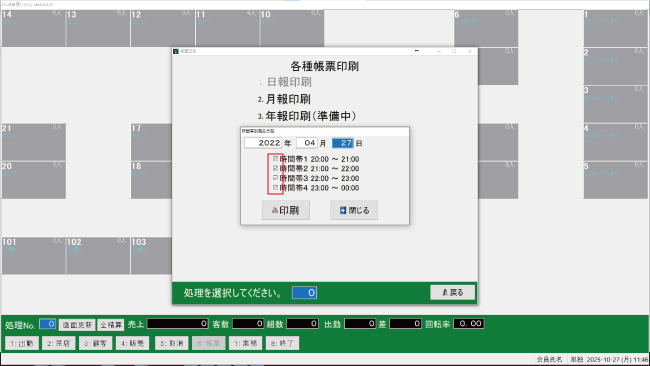Minimize the 各種帳票印刷 window

pos(439,51)
